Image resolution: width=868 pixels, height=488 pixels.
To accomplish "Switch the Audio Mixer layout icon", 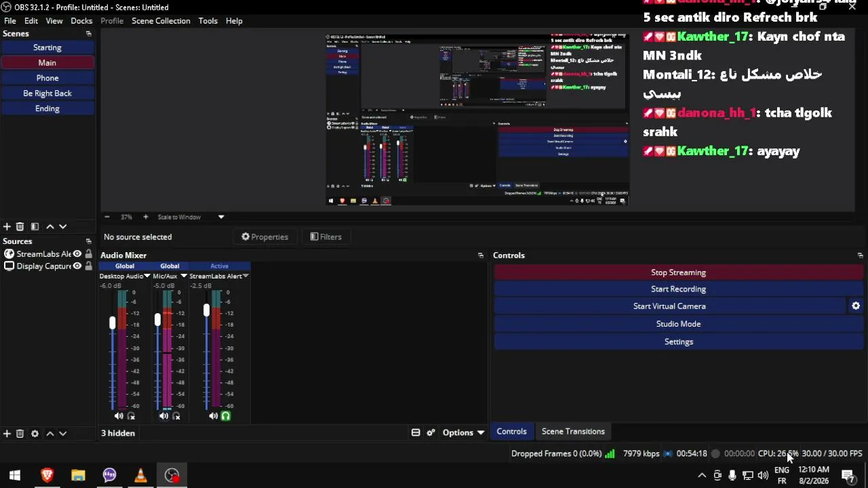I will [416, 432].
